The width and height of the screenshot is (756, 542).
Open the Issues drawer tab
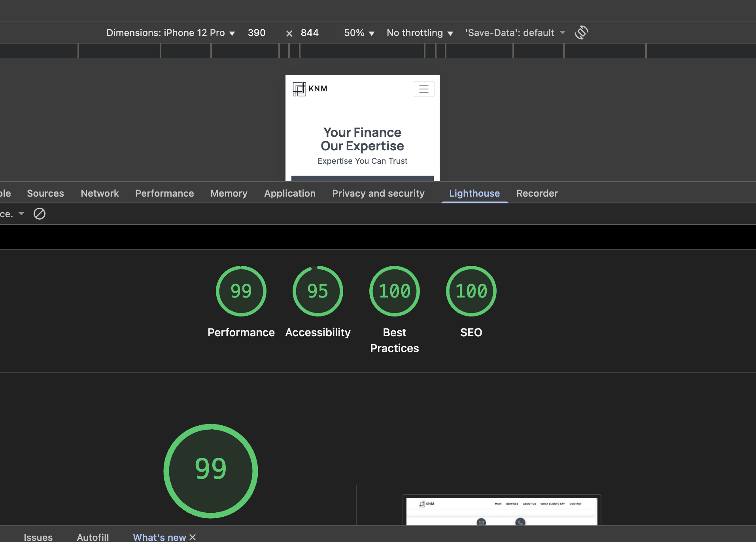38,537
